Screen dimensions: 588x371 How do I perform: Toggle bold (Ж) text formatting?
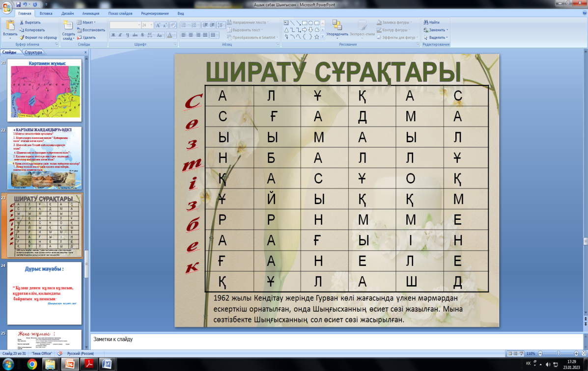pos(113,35)
